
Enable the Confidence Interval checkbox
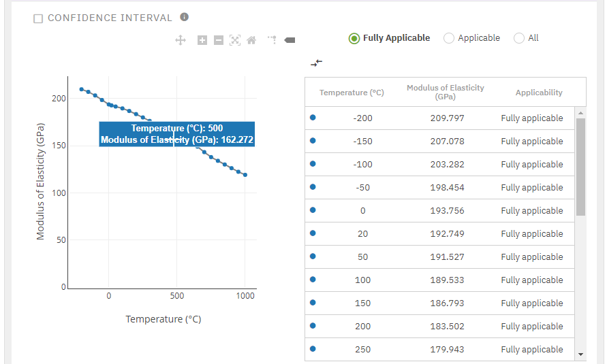point(39,18)
